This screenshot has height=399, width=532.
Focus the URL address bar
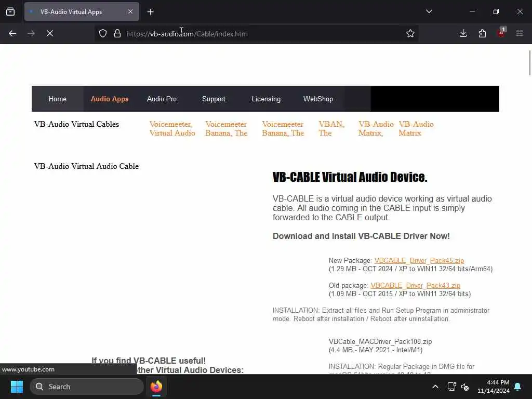click(258, 34)
